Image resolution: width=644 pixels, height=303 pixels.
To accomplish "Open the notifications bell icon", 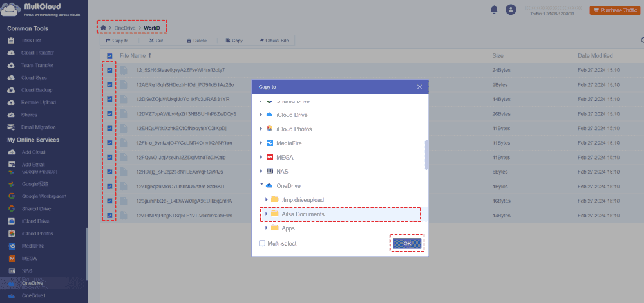I will pos(494,10).
